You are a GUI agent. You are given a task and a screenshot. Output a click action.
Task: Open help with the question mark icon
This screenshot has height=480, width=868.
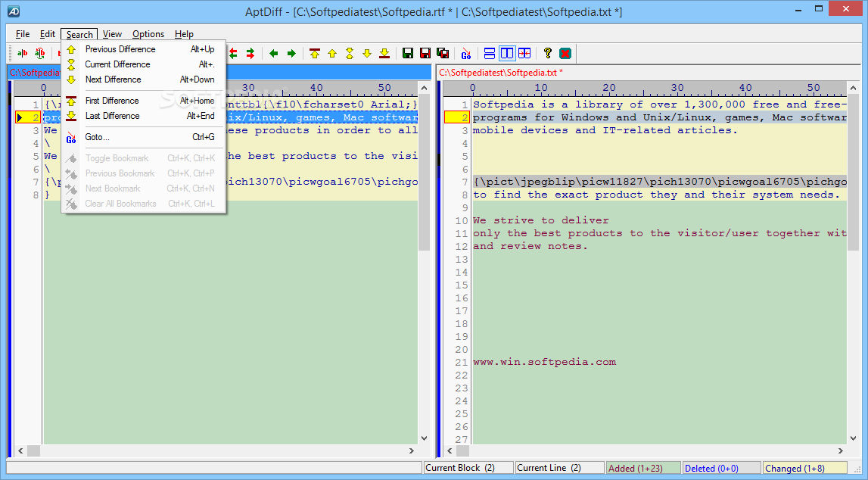coord(547,53)
